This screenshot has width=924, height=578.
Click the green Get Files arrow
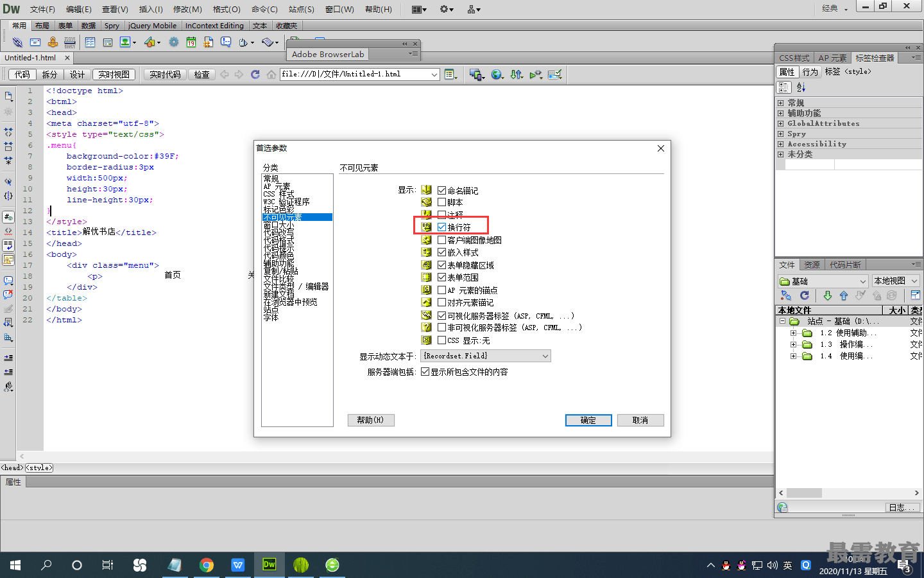click(x=828, y=295)
